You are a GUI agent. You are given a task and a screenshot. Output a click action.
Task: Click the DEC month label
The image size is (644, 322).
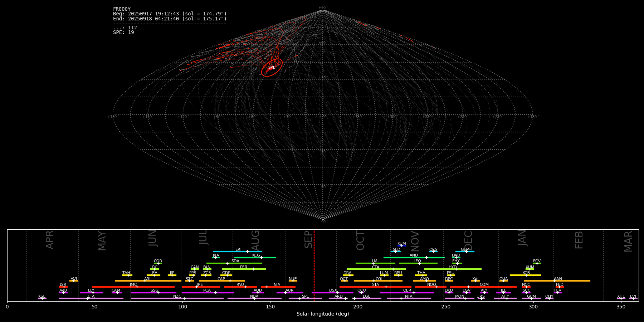[x=468, y=240]
